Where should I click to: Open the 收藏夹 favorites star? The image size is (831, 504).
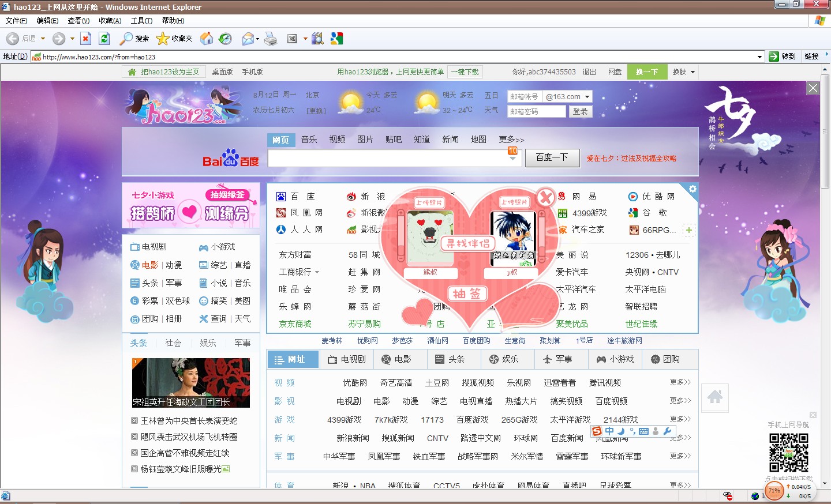click(174, 39)
